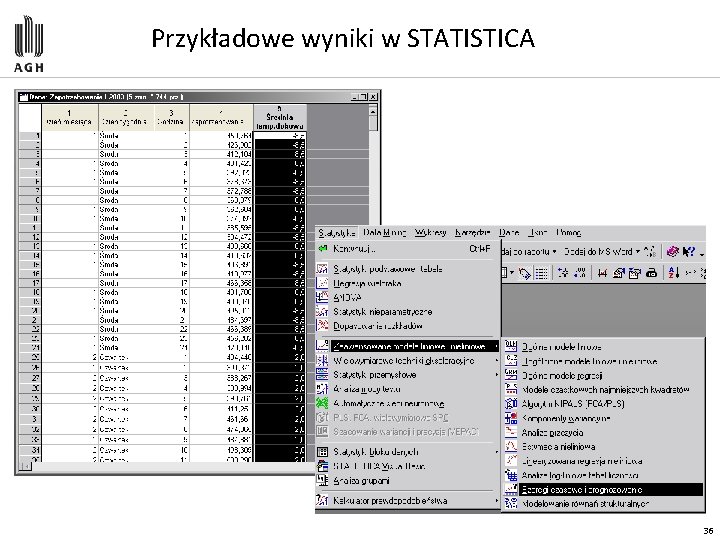Screen dimensions: 720x540
Task: Open the Data Mining menu
Action: tap(384, 233)
